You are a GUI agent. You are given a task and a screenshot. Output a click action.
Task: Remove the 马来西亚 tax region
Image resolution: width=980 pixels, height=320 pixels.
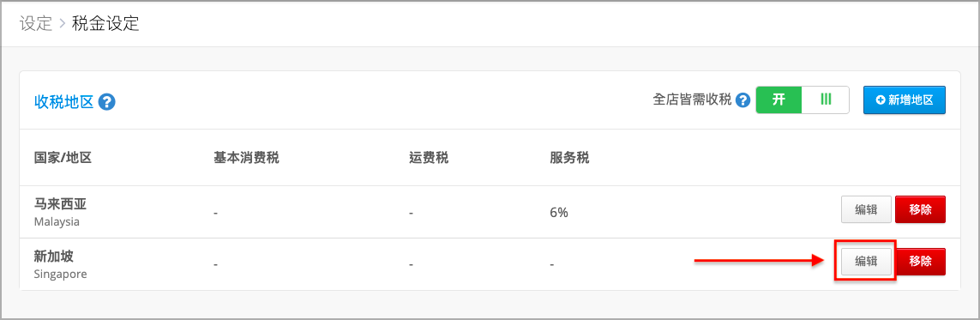pos(921,209)
